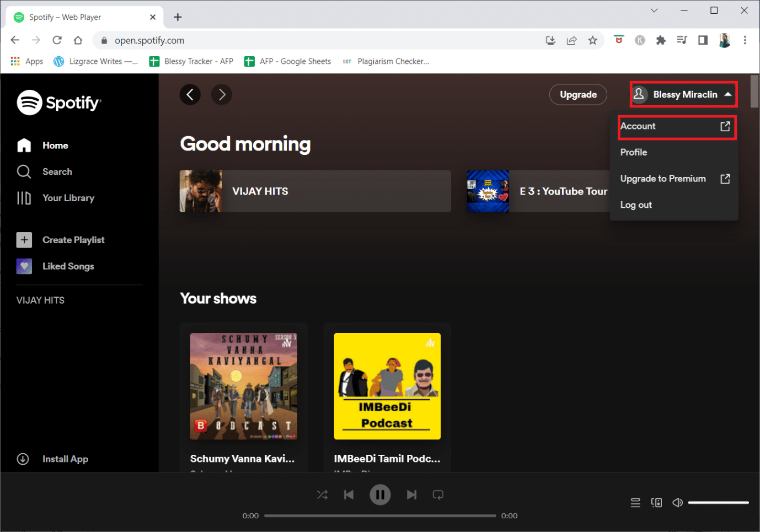Screen dimensions: 760x532
Task: Click the Create Playlist label
Action: [73, 240]
